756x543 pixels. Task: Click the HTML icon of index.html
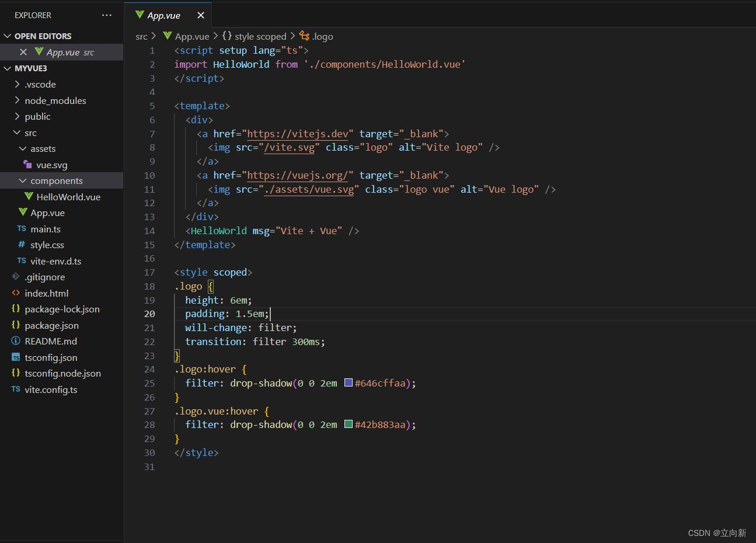click(x=16, y=293)
